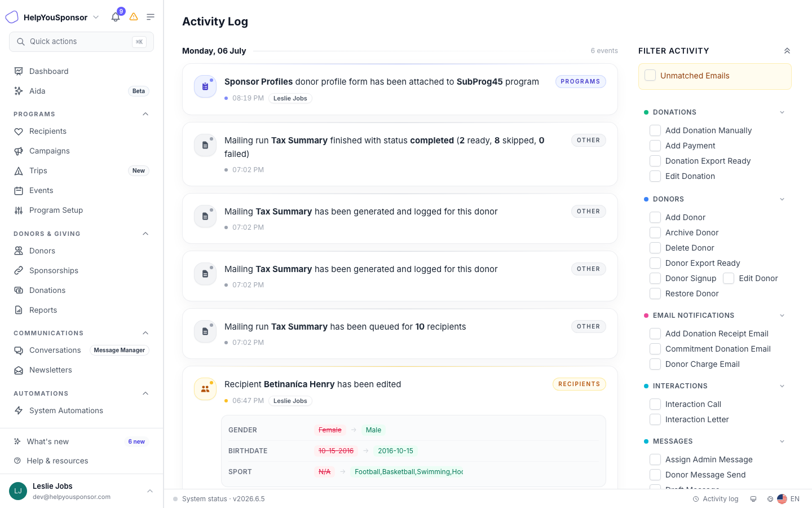The image size is (812, 508).
Task: Click the PROGRAMS tag on Sponsor Profiles event
Action: point(581,82)
